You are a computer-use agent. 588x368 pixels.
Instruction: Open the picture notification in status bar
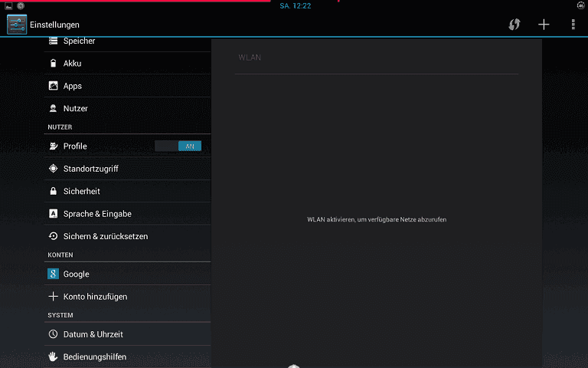coord(8,6)
